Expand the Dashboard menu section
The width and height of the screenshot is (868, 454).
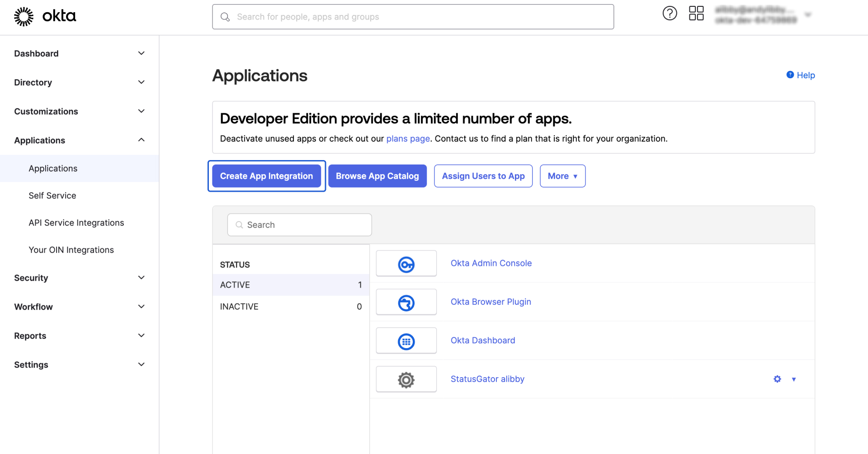[x=141, y=53]
